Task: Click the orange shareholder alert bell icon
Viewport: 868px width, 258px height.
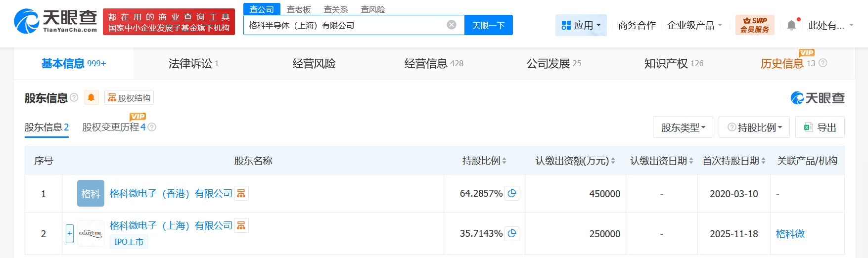Action: click(91, 98)
